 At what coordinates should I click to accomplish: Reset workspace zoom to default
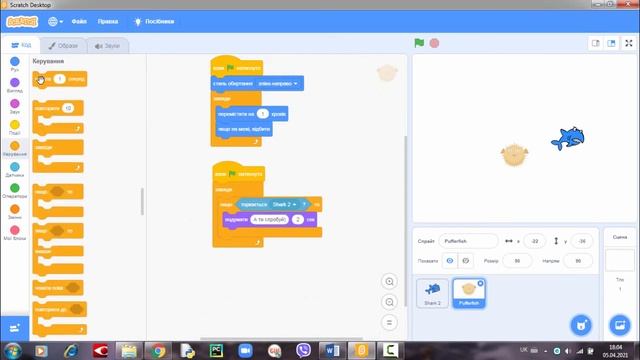point(389,322)
